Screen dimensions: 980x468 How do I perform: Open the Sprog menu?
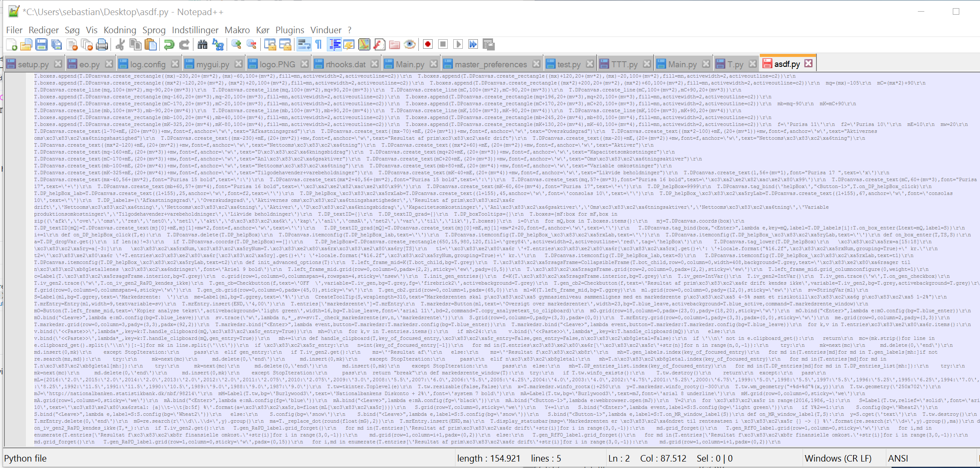(154, 30)
